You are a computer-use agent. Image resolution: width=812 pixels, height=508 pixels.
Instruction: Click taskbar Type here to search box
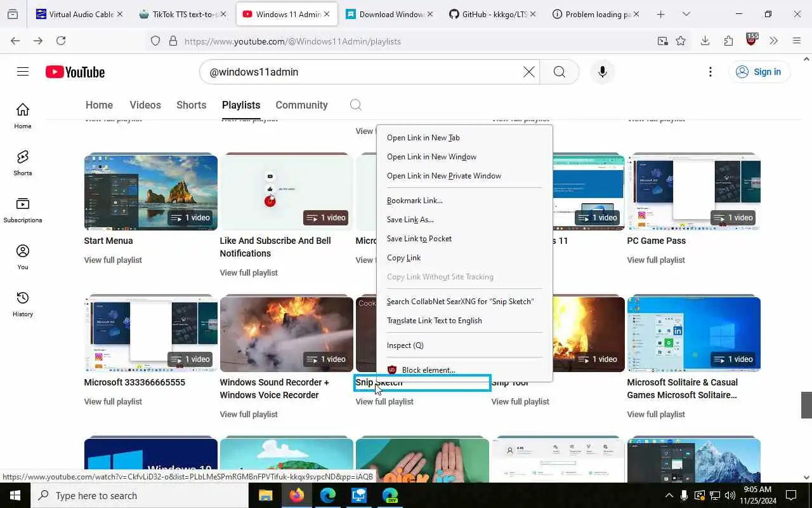[140, 495]
